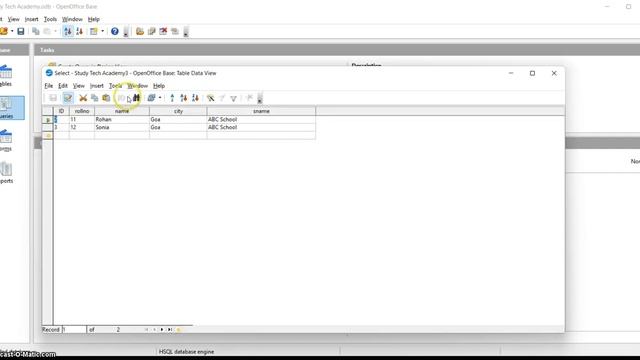Screen dimensions: 640x360
Task: Click Open Database Object icon in main toolbar
Action: [140, 31]
